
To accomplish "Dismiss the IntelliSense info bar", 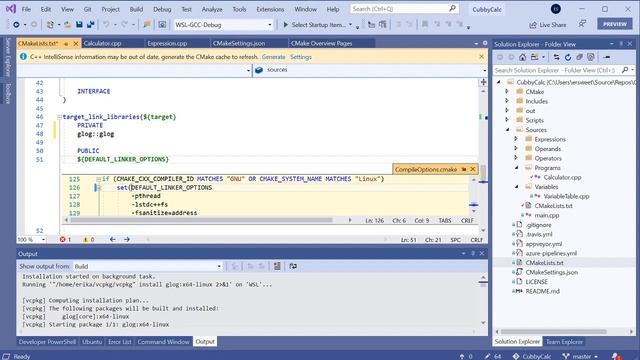I will [481, 57].
